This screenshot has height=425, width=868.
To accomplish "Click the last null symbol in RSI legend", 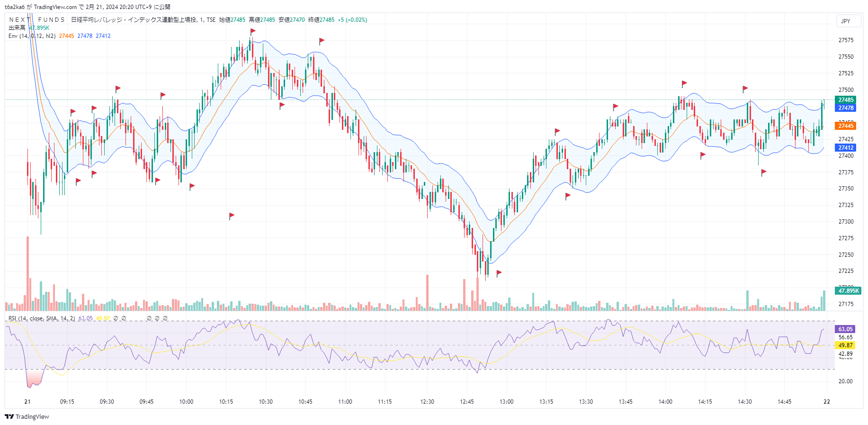I will [x=165, y=318].
